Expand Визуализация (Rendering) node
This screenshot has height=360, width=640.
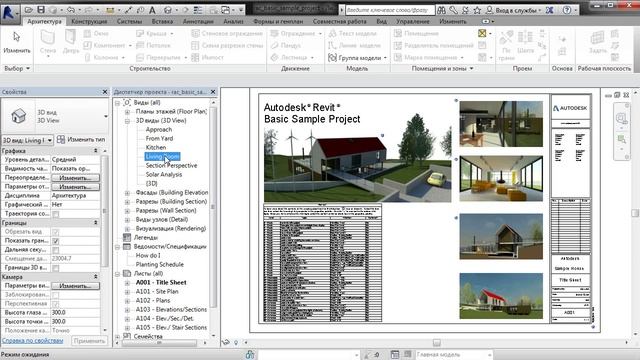pos(127,229)
